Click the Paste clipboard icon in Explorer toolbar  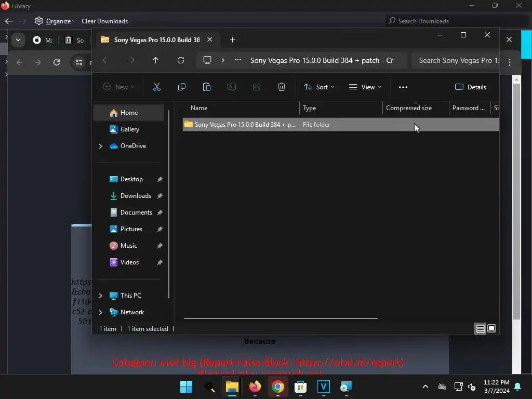[x=206, y=87]
